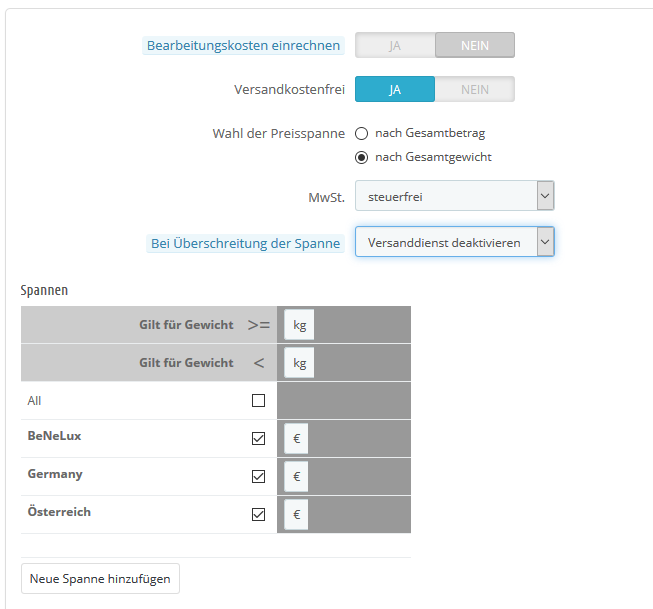This screenshot has height=609, width=653.
Task: Click the kg field for weight >=
Action: [299, 325]
